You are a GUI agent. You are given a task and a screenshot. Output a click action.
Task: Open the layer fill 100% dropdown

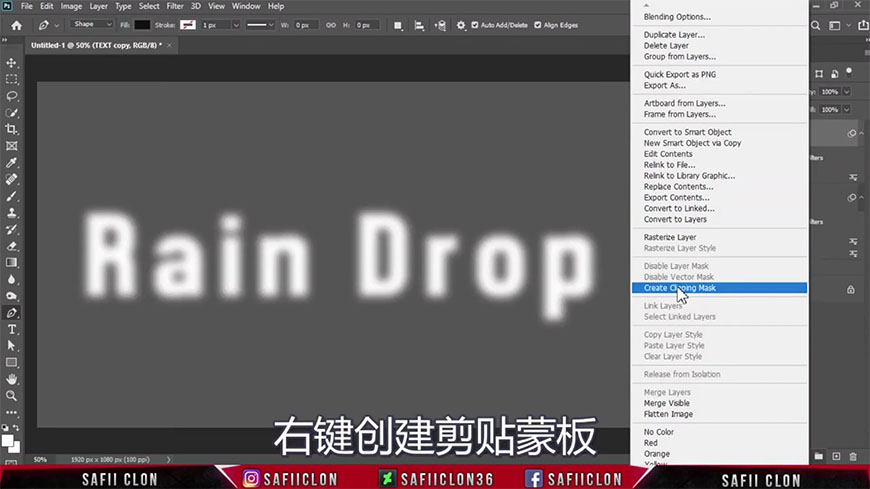coord(847,109)
